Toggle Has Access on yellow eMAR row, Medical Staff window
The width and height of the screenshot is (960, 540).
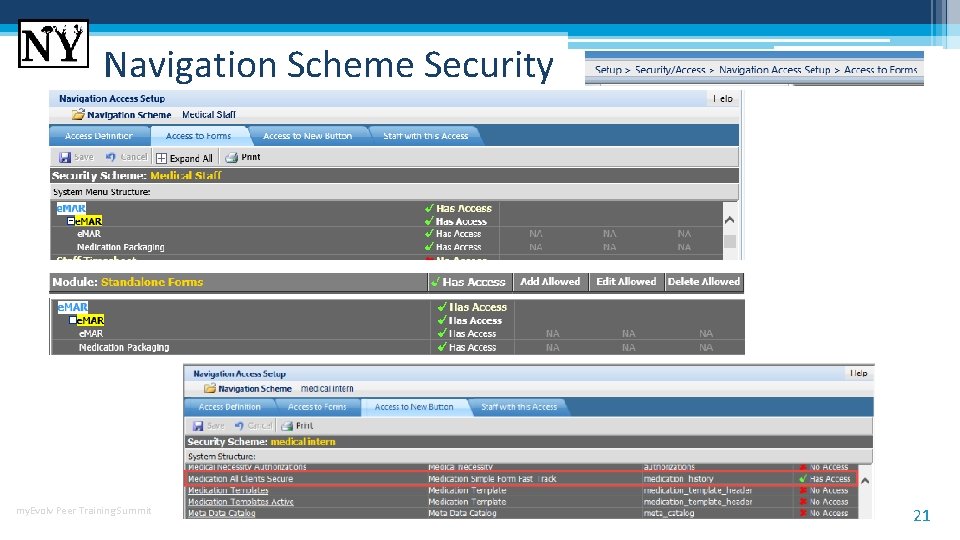coord(456,221)
